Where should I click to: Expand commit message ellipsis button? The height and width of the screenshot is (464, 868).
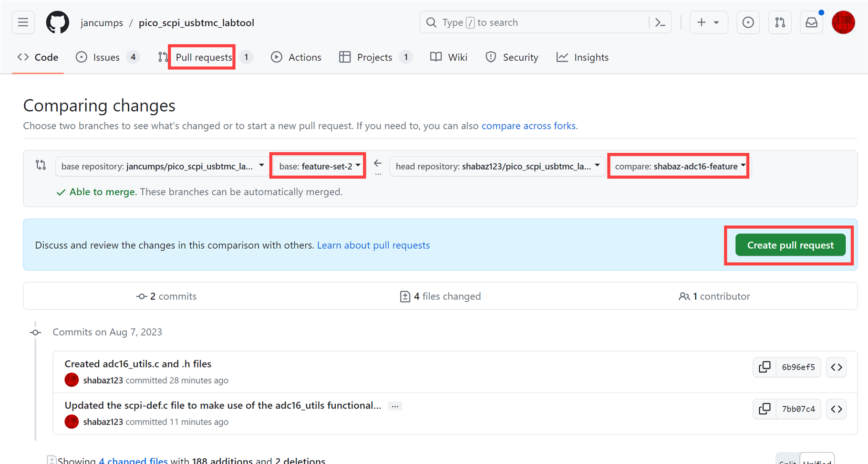click(x=395, y=406)
